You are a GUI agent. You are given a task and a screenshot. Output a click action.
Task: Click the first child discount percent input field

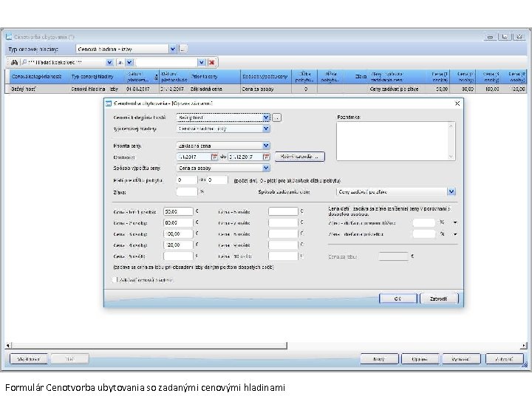(x=424, y=222)
